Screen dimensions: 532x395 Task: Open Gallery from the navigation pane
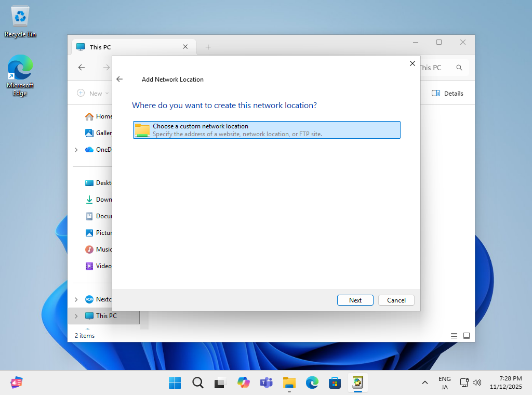[103, 133]
